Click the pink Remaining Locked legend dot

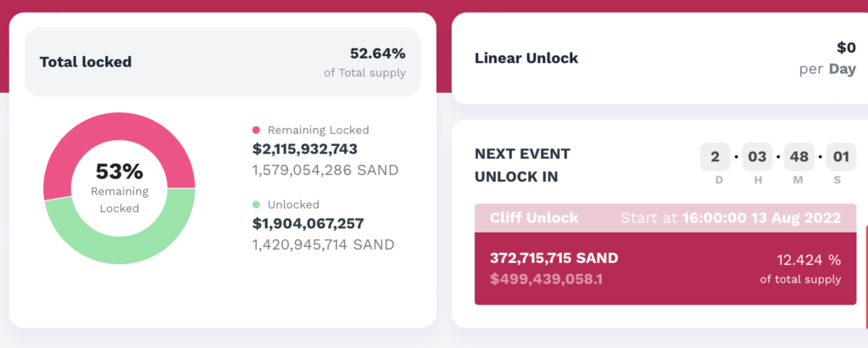[256, 131]
